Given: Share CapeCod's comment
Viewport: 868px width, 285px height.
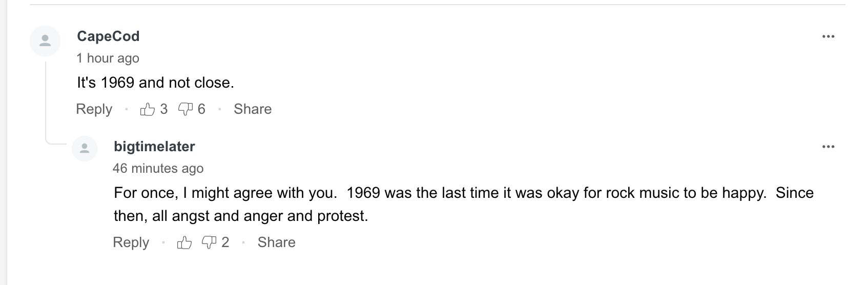Looking at the screenshot, I should (253, 109).
